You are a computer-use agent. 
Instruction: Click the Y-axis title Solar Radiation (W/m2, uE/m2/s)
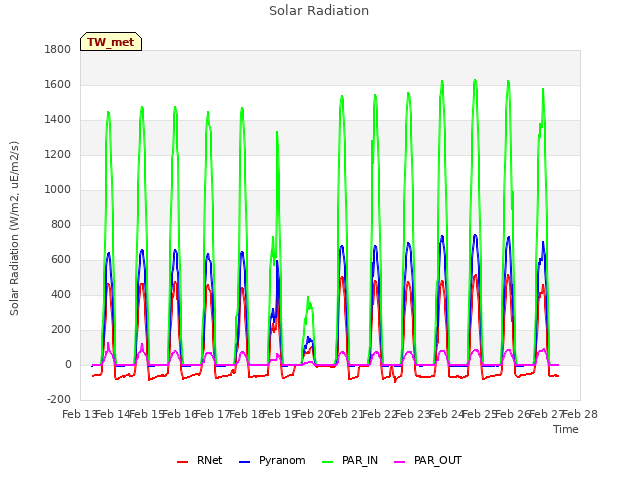point(14,228)
